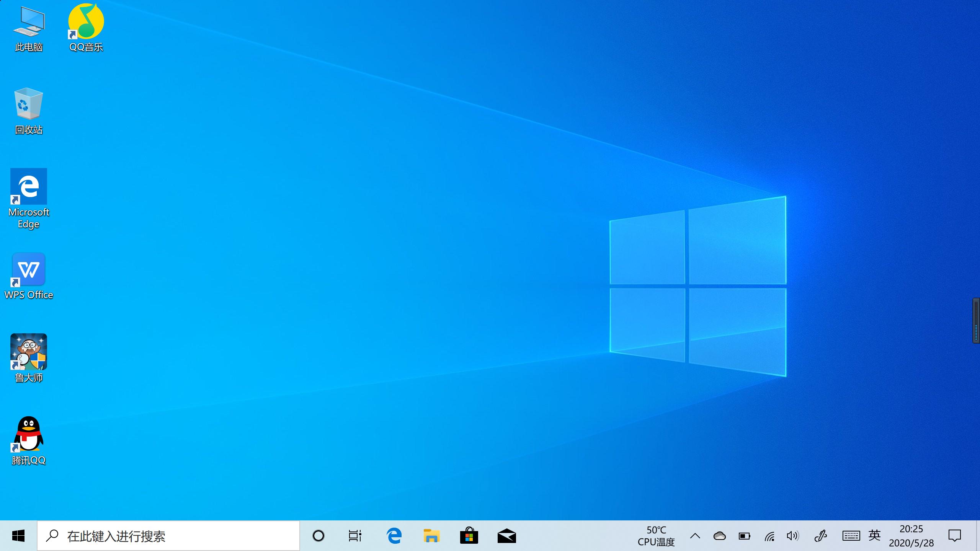Toggle input language indicator 英
Viewport: 980px width, 551px height.
(875, 535)
